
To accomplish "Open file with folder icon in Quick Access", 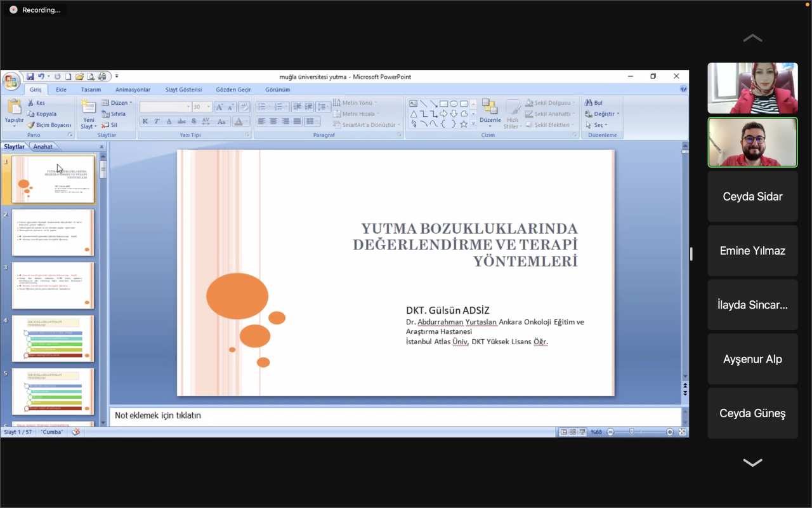I will [x=79, y=77].
